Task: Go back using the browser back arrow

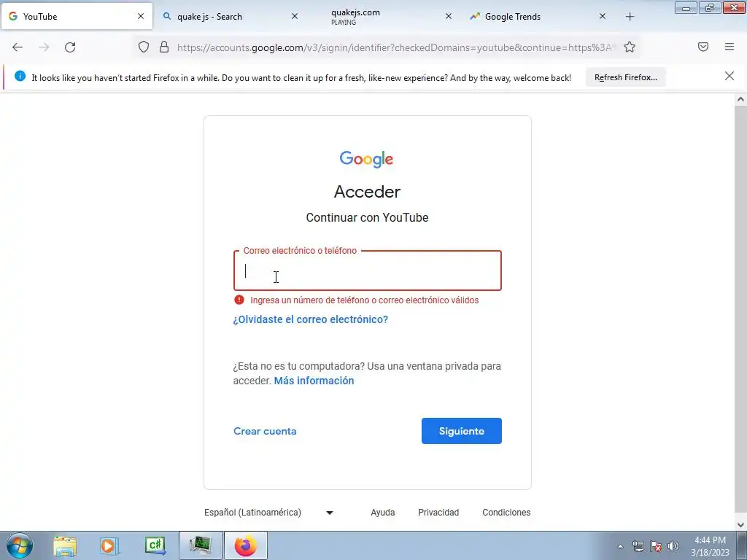Action: pyautogui.click(x=18, y=47)
